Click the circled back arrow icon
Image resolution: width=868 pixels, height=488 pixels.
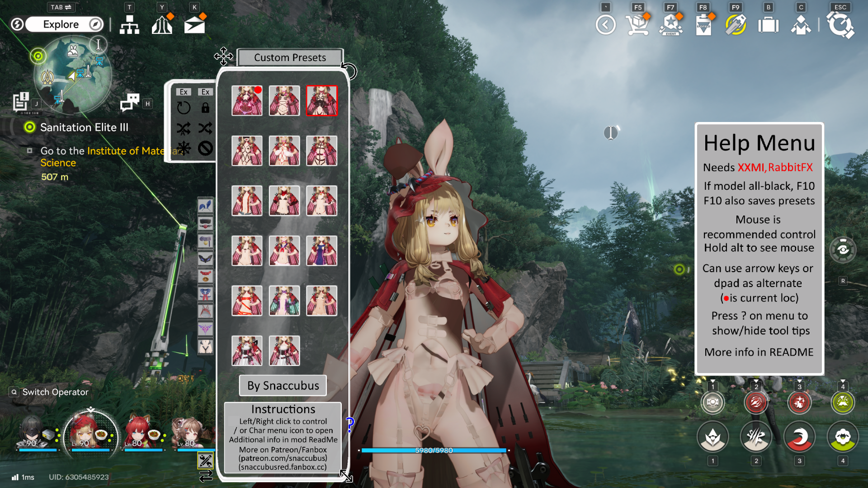[606, 24]
